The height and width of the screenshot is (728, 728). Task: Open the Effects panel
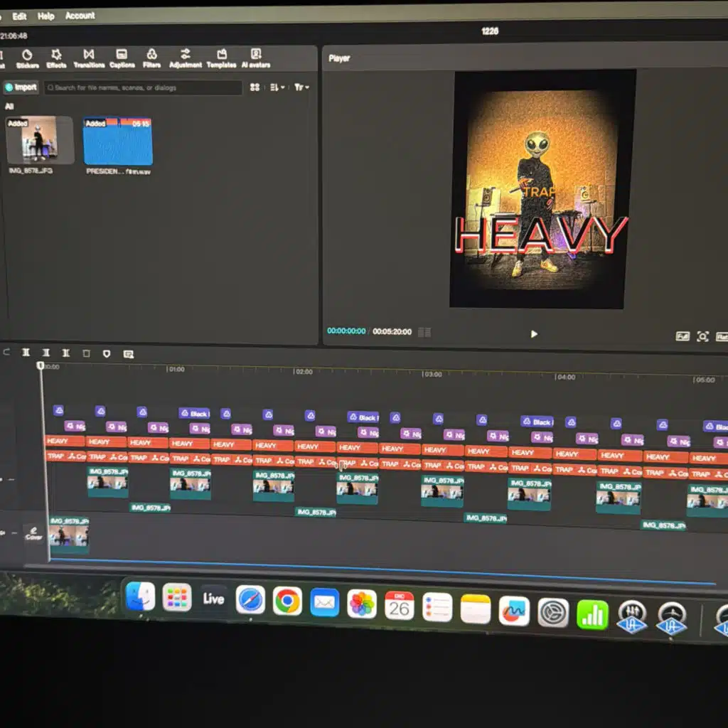56,58
